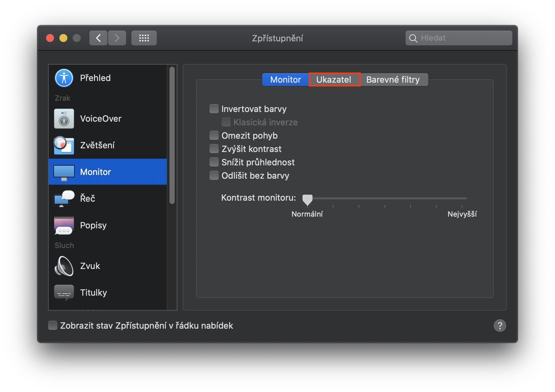Image resolution: width=555 pixels, height=392 pixels.
Task: Click the Kontrast monitoru slider knob
Action: pyautogui.click(x=307, y=200)
